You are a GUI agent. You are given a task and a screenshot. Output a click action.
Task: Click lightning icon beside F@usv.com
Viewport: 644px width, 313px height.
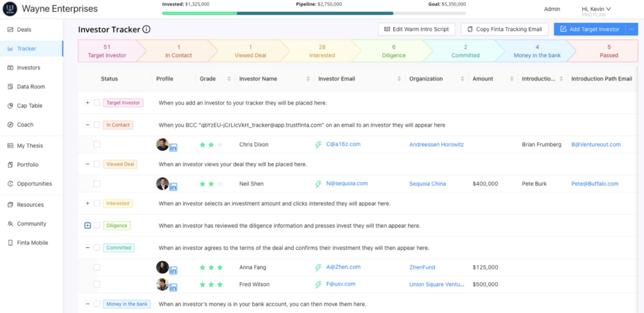coord(318,285)
